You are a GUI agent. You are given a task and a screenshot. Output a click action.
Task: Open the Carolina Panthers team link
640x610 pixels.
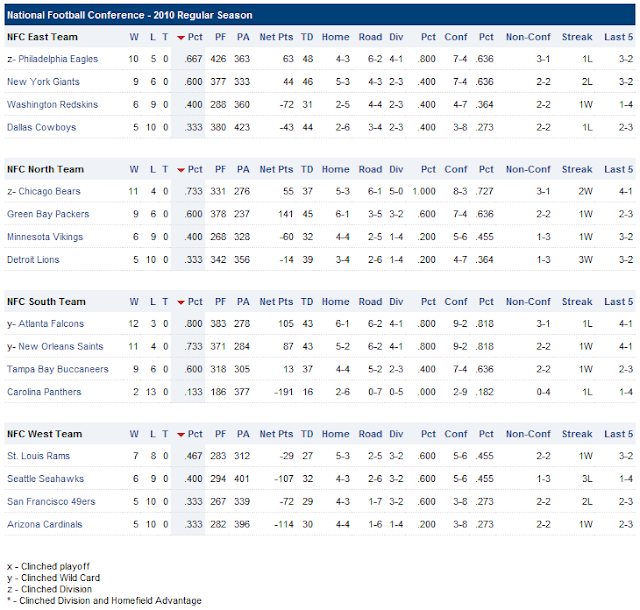click(x=44, y=392)
